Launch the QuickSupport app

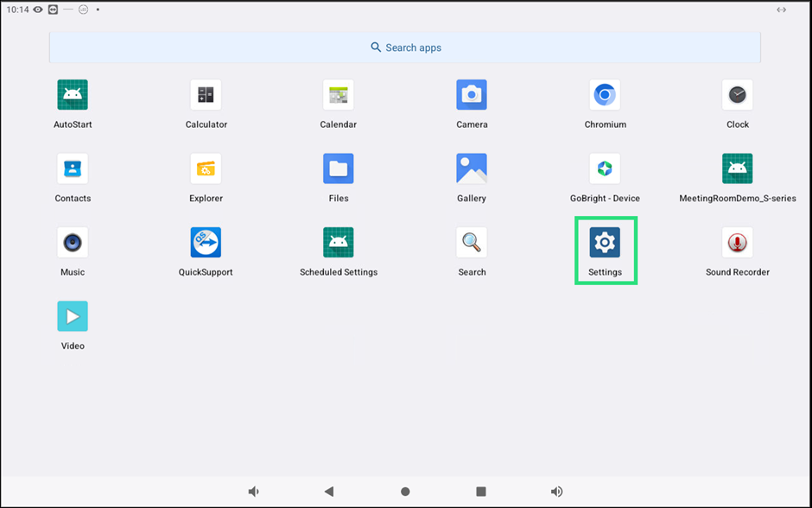[x=206, y=243]
